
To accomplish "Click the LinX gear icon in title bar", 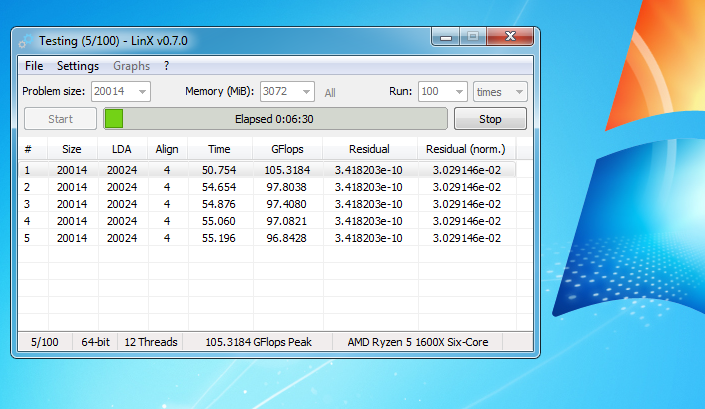I will tap(26, 41).
